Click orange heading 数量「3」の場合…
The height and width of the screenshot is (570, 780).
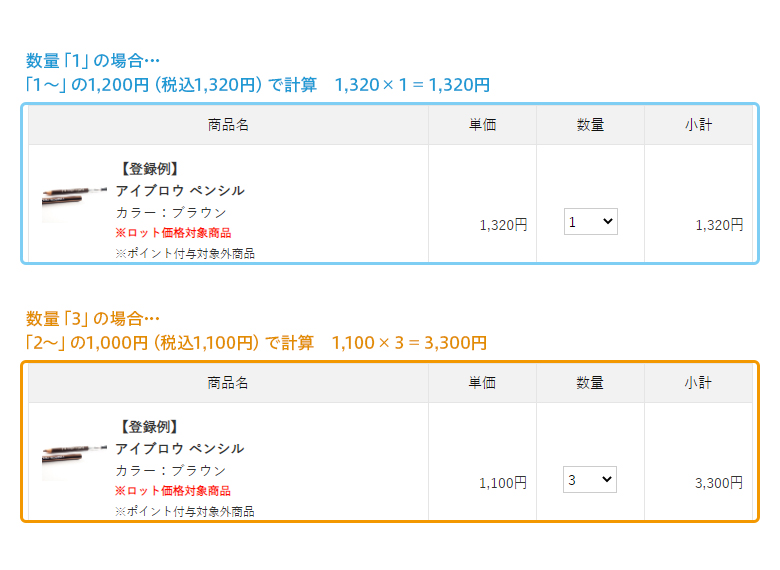click(x=93, y=319)
